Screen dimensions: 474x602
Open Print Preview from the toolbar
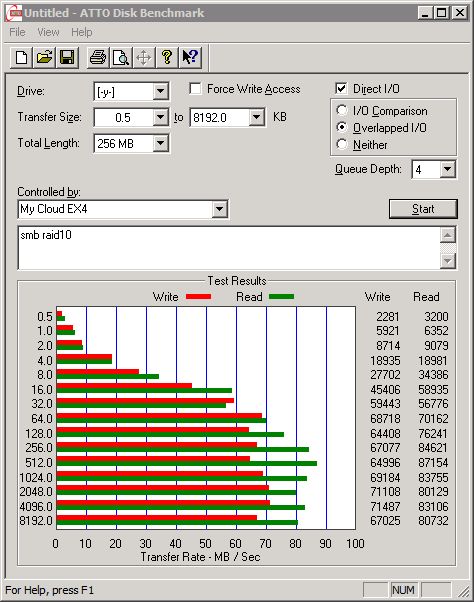click(121, 58)
